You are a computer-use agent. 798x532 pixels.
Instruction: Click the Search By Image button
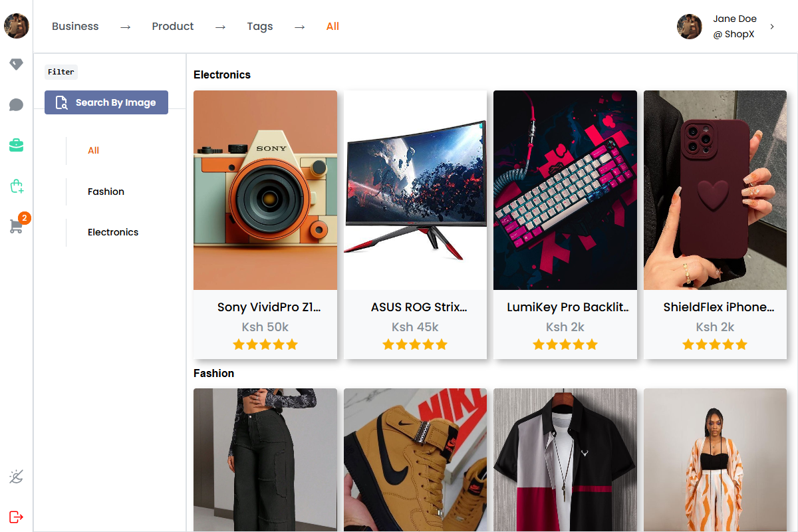click(x=106, y=102)
